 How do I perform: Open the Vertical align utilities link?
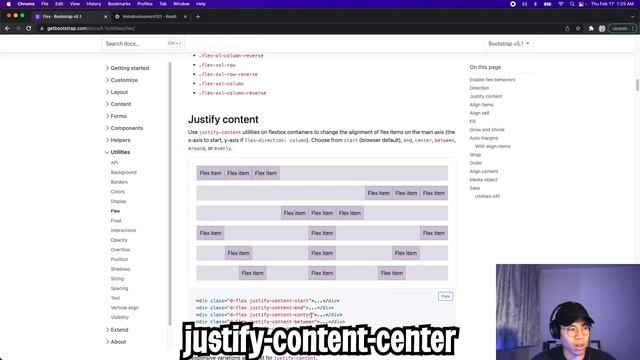[x=124, y=308]
